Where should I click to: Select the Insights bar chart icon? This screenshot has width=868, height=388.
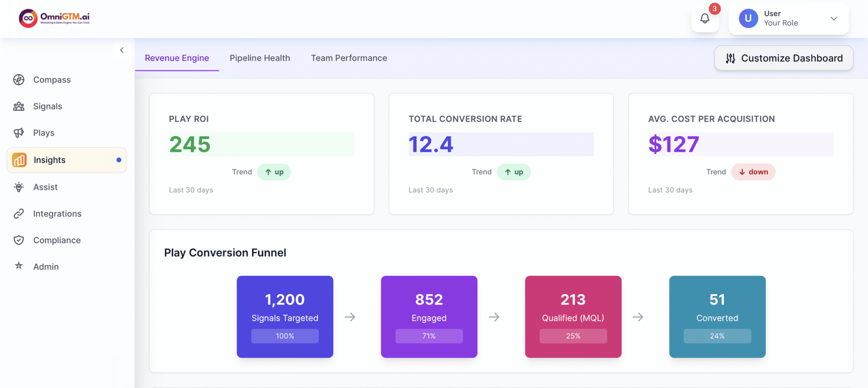coord(20,160)
